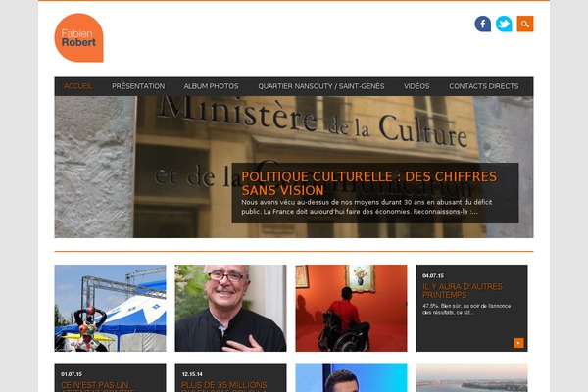588x392 pixels.
Task: Open 'Politique culturelle : des chiffres sans vision' headline
Action: [x=369, y=183]
